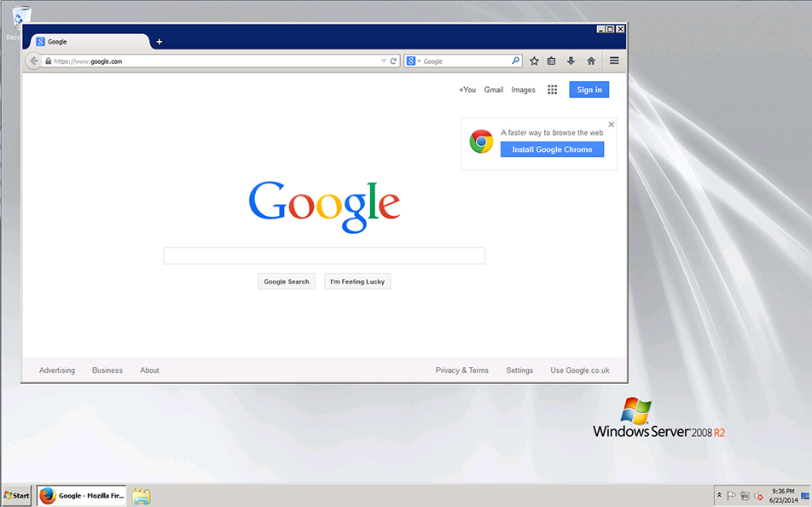
Task: Search using the magnifying glass icon
Action: [x=515, y=61]
